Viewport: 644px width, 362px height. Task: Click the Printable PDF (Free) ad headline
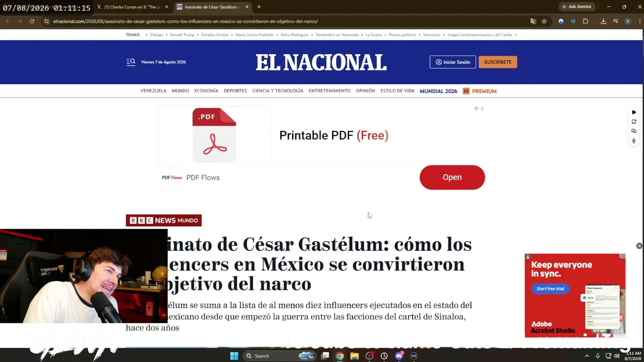(334, 135)
